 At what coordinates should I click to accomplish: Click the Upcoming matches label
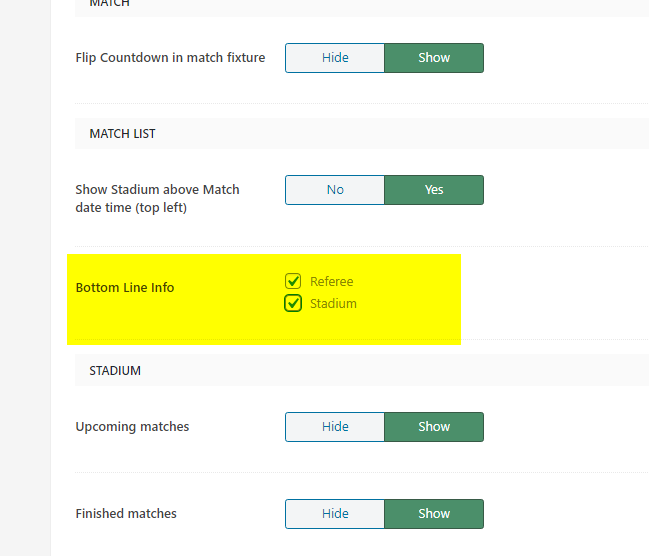(x=132, y=427)
